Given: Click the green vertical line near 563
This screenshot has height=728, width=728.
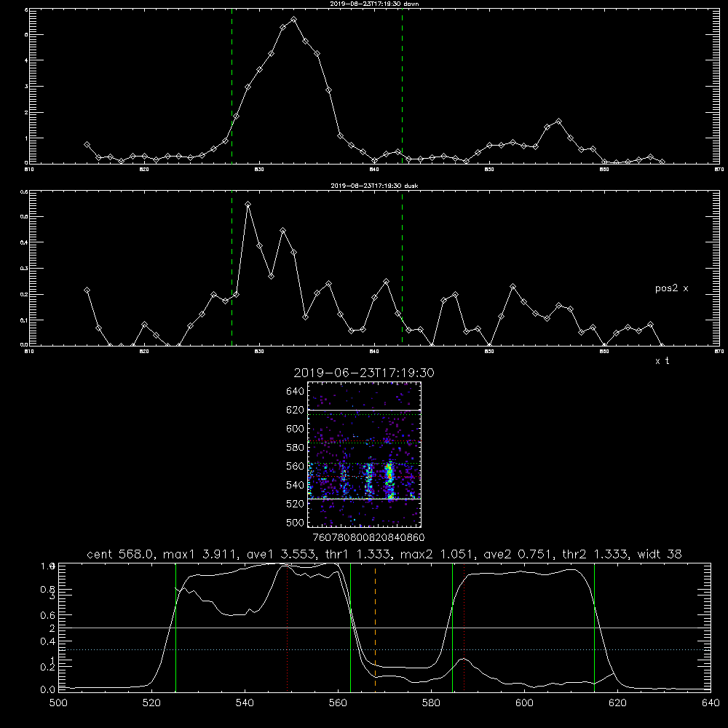Looking at the screenshot, I should [350, 628].
